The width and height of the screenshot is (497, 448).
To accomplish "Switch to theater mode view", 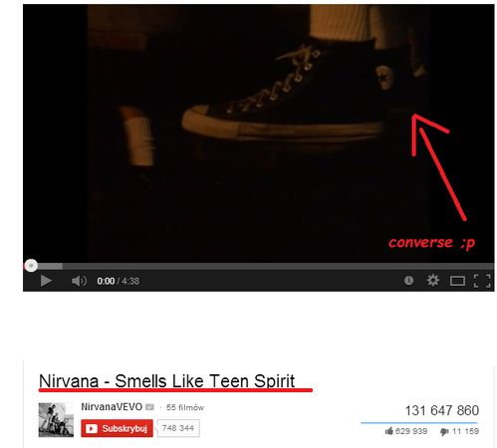I will [x=457, y=281].
